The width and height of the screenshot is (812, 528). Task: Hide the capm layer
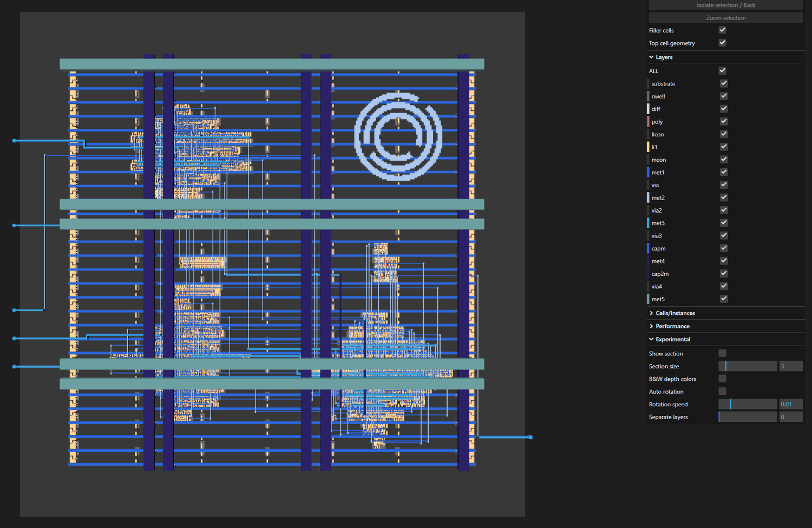coord(724,248)
